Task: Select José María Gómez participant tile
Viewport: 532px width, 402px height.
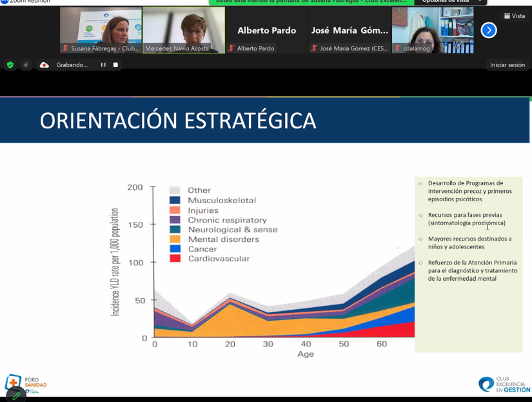Action: pyautogui.click(x=350, y=30)
